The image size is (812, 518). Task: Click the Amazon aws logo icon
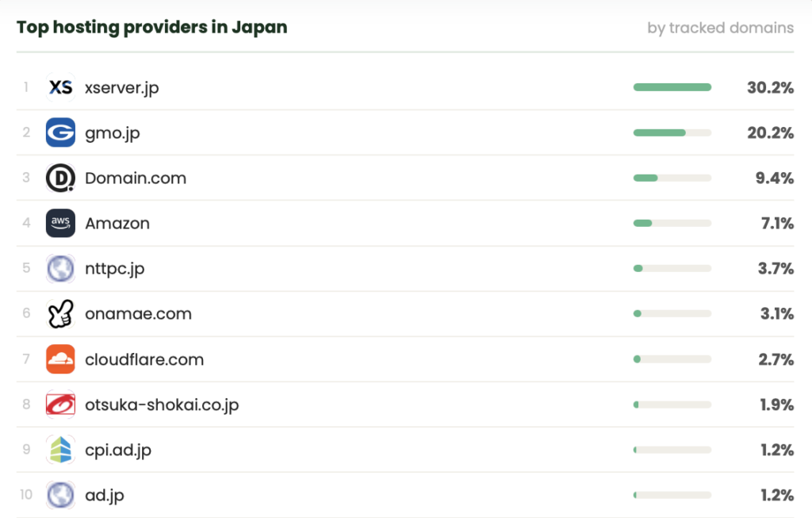(x=60, y=223)
